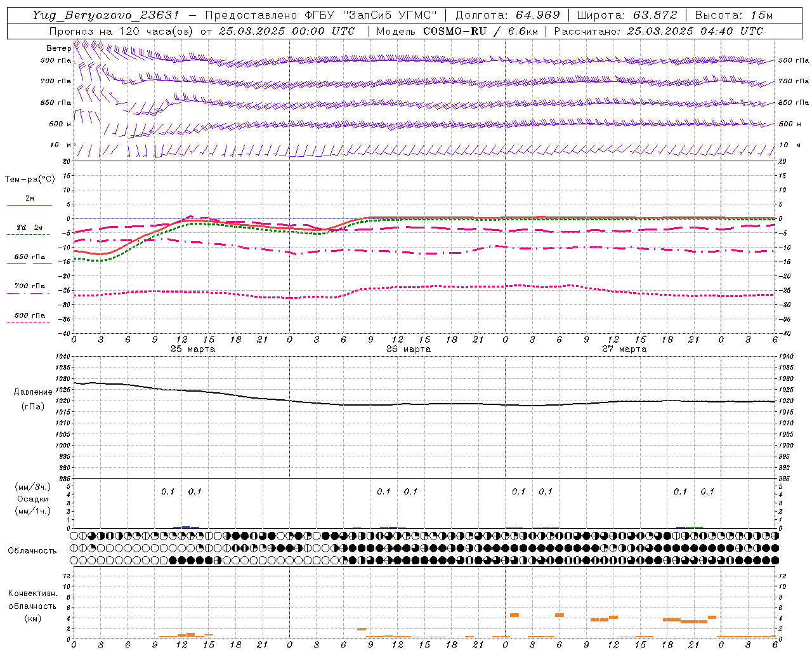Click the Широта: 63.872 header value

point(627,15)
